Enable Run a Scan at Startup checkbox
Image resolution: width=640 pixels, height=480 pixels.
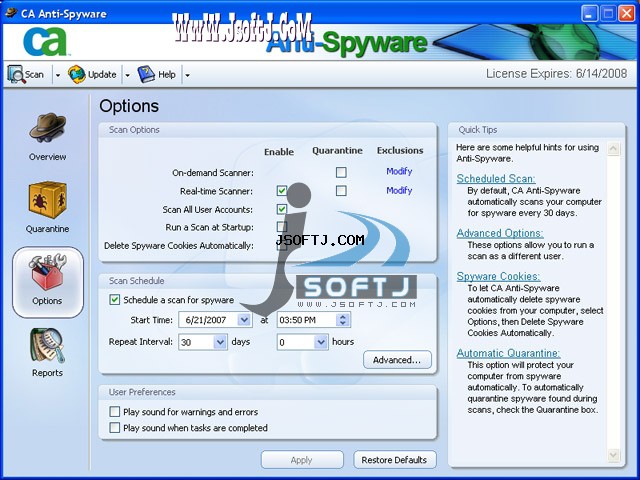282,227
